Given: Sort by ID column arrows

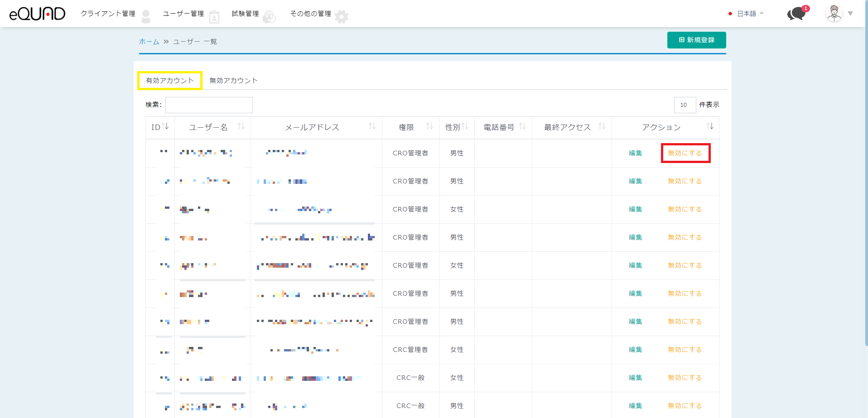Looking at the screenshot, I should 165,126.
